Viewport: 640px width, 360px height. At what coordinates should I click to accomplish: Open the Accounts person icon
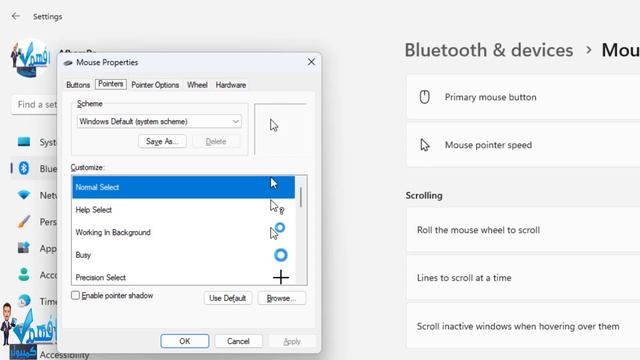click(x=24, y=274)
